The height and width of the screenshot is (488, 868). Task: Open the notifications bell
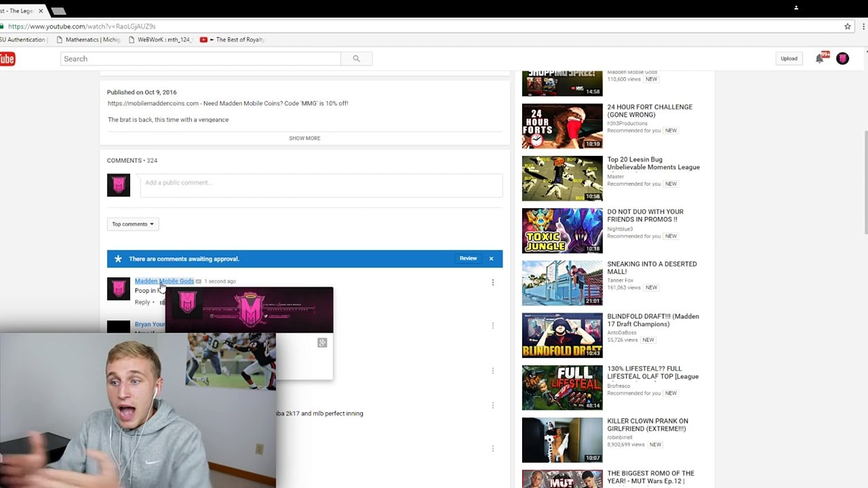pos(819,58)
